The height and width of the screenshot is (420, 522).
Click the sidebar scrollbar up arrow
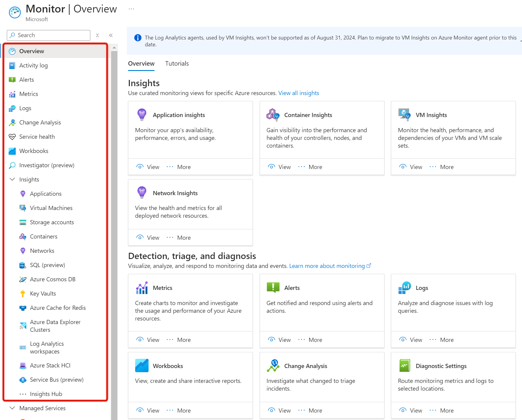coord(114,47)
